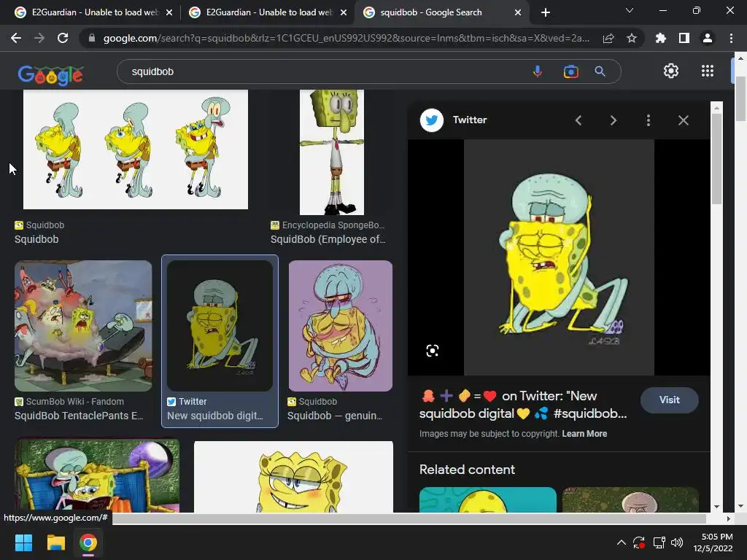Open the first Related content thumbnail
747x560 pixels.
coord(488,499)
